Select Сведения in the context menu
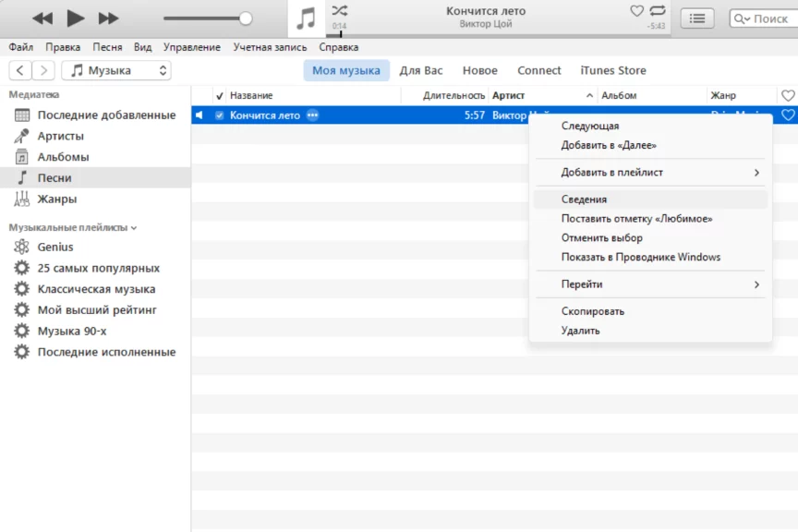The width and height of the screenshot is (798, 532). (584, 199)
